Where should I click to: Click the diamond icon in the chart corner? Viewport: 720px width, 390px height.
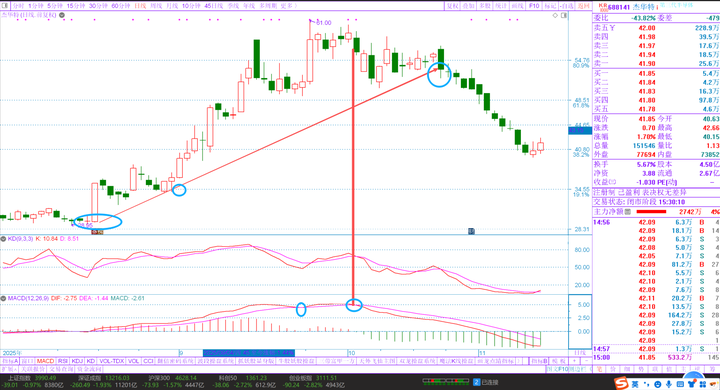tap(555, 15)
